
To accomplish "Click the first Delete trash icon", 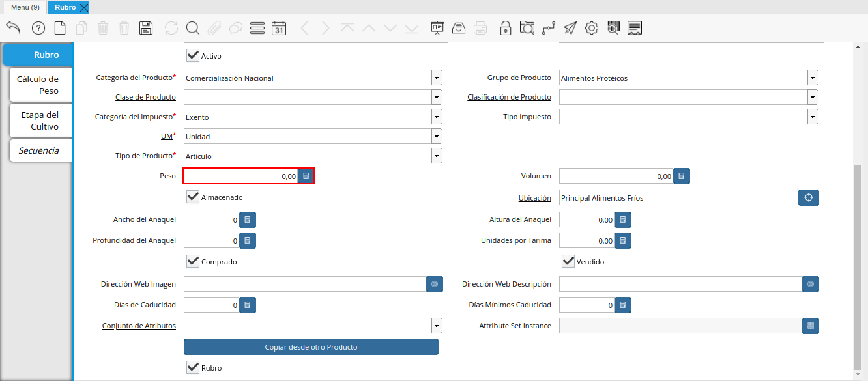I will click(103, 28).
